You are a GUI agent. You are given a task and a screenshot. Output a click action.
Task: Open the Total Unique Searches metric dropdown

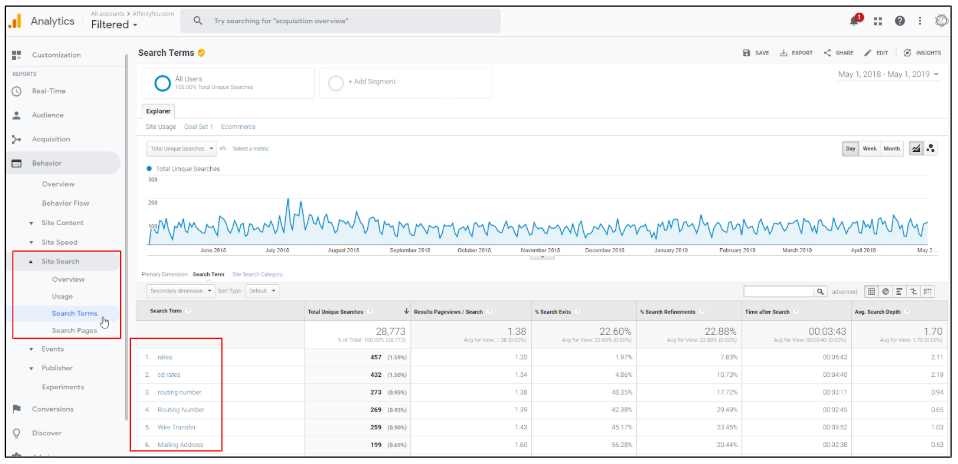click(x=182, y=149)
